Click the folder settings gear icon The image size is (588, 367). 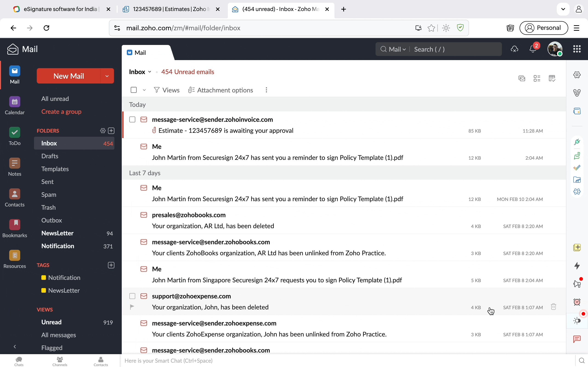click(103, 131)
